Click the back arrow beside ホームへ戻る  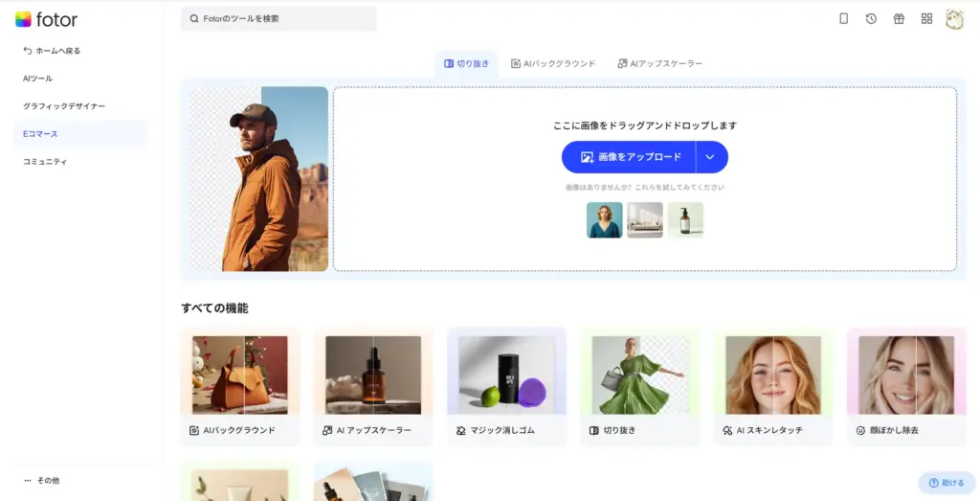pyautogui.click(x=28, y=51)
